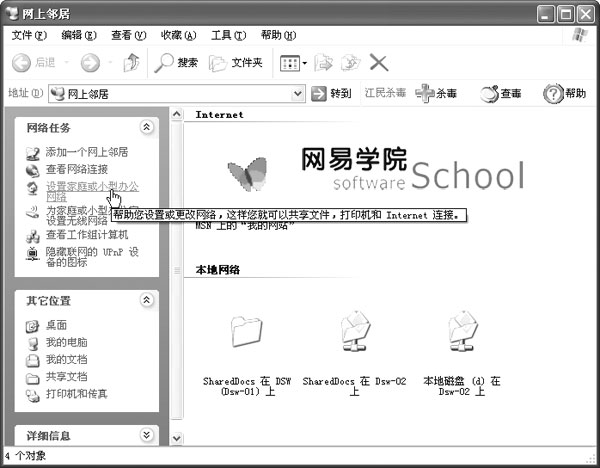
Task: Open the Views button dropdown arrow
Action: click(305, 63)
